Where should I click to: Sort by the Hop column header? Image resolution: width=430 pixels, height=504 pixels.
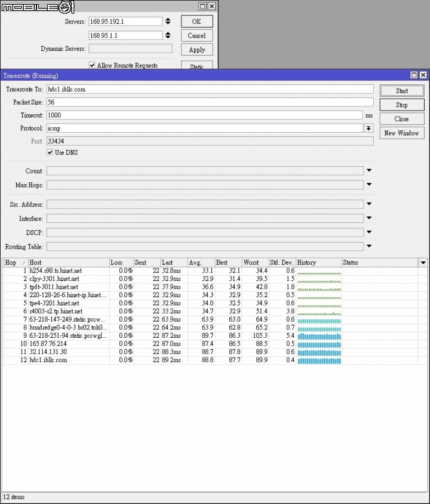[15, 262]
